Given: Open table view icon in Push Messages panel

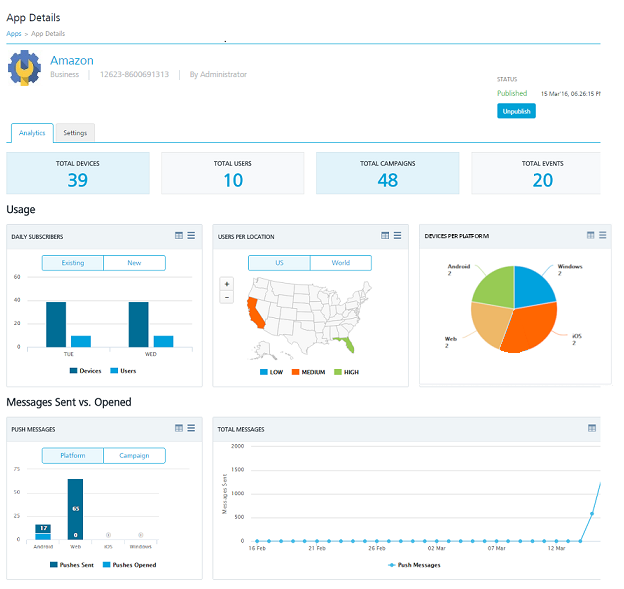Looking at the screenshot, I should pos(179,428).
